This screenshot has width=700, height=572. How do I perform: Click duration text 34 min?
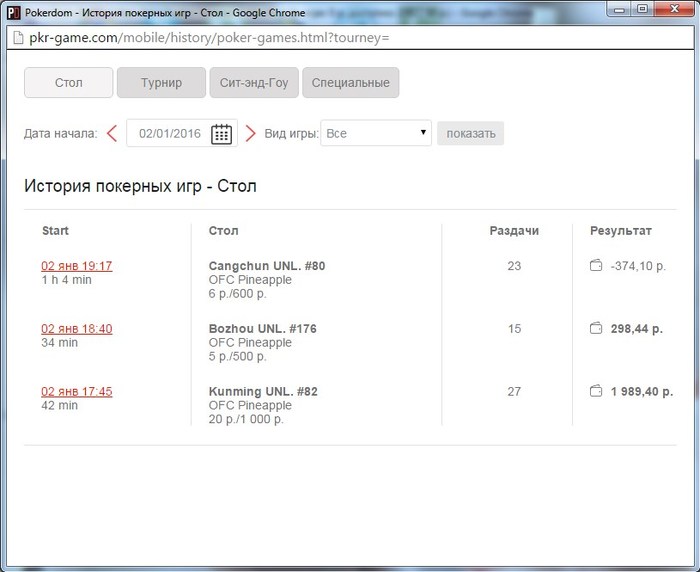click(59, 343)
